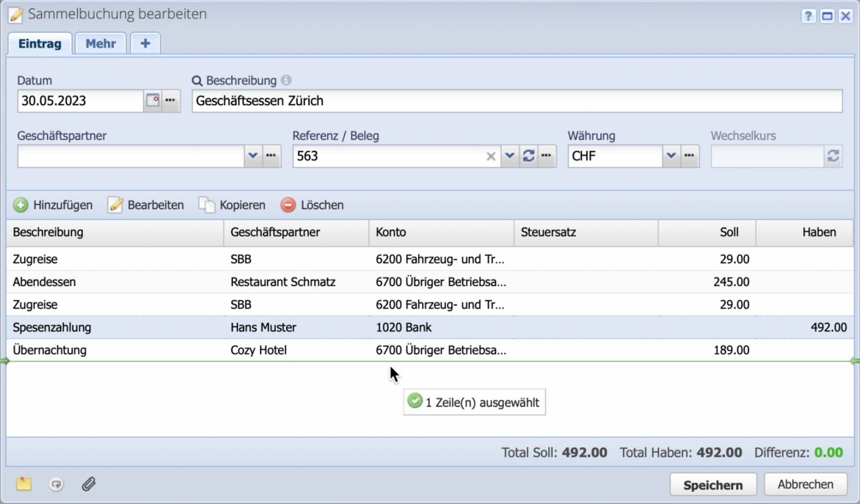Viewport: 860px width, 504px height.
Task: Refresh the Referenz number with the refresh icon
Action: click(x=528, y=156)
